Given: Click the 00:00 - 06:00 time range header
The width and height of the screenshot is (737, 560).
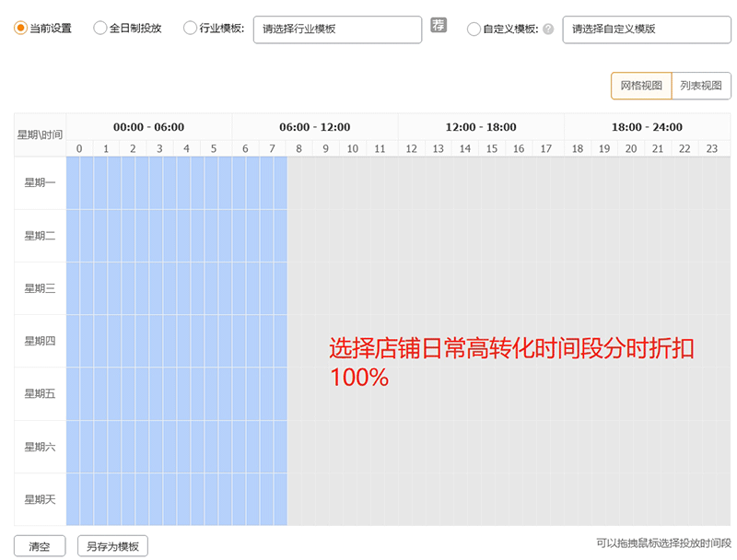Looking at the screenshot, I should [148, 127].
